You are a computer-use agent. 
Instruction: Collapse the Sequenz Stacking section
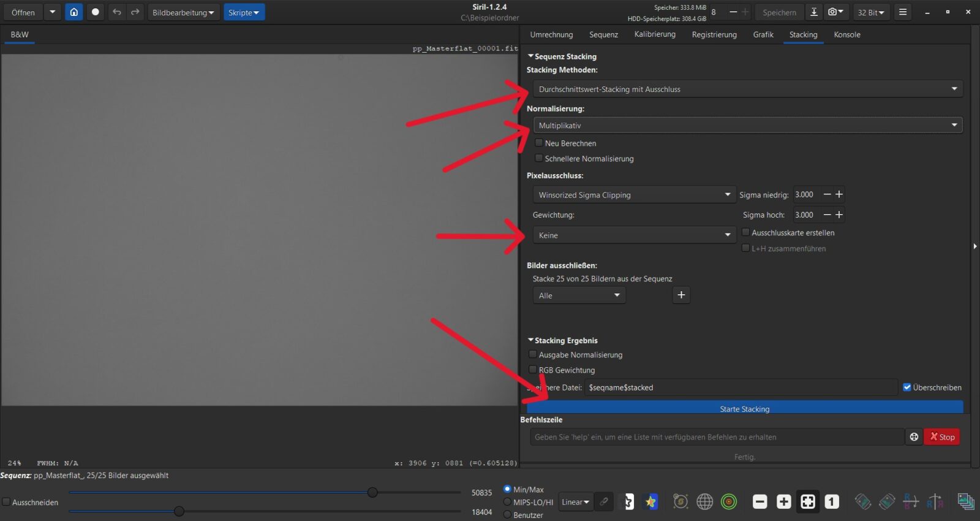(530, 56)
